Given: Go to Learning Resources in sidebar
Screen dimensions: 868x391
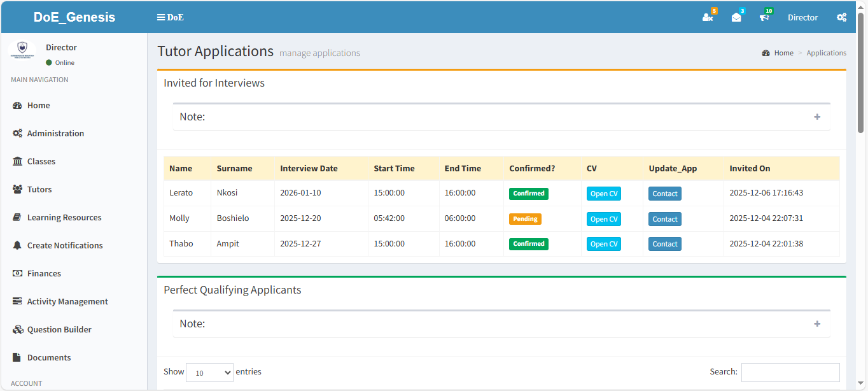Looking at the screenshot, I should 64,218.
